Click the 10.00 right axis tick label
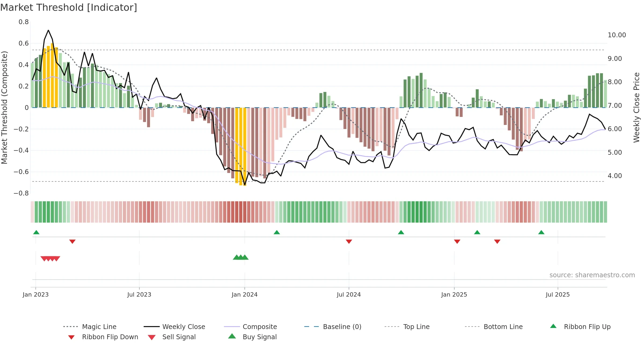644x362 pixels. pyautogui.click(x=617, y=35)
